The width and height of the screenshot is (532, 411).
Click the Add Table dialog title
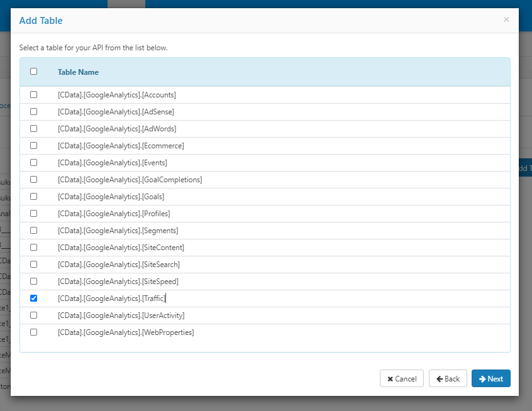pos(41,20)
